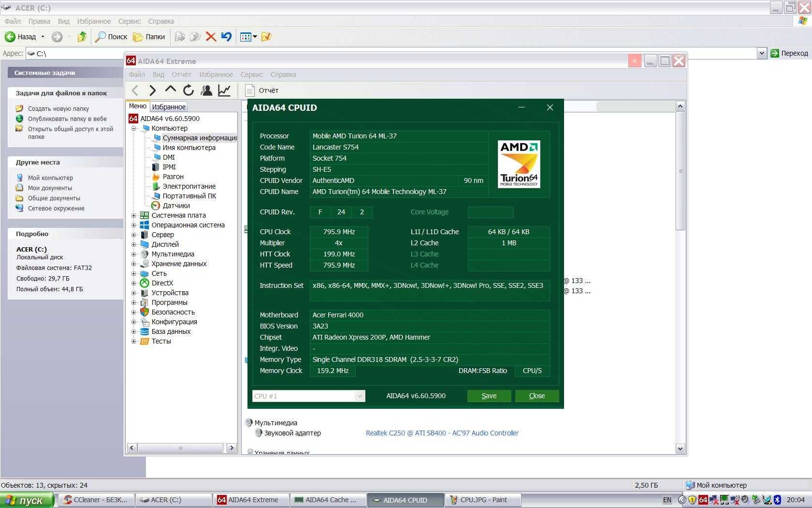Click Close button in CPUID dialog
Screen dimensions: 812x508
click(x=537, y=396)
